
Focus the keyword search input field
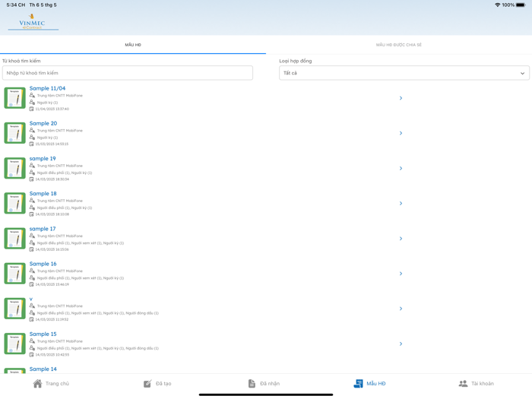coord(128,73)
